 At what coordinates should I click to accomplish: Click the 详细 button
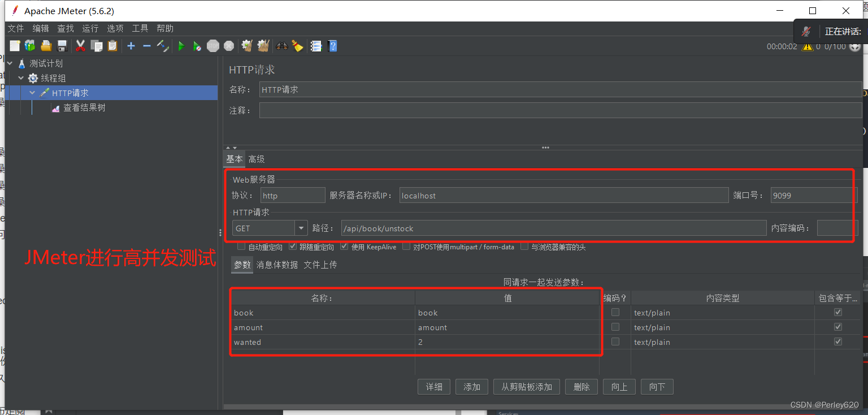click(434, 387)
